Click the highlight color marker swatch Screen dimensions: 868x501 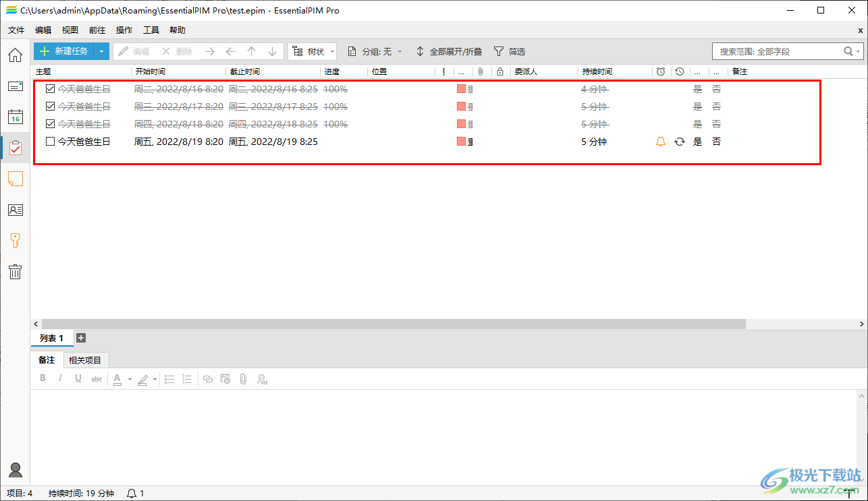pyautogui.click(x=142, y=379)
